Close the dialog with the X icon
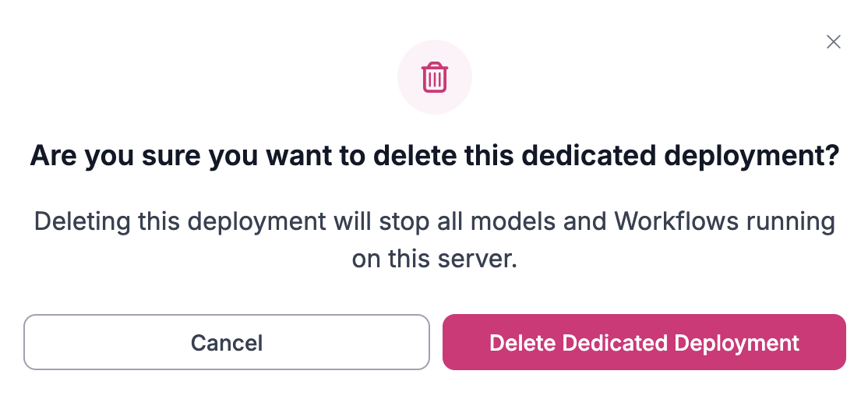This screenshot has width=868, height=399. (x=833, y=42)
